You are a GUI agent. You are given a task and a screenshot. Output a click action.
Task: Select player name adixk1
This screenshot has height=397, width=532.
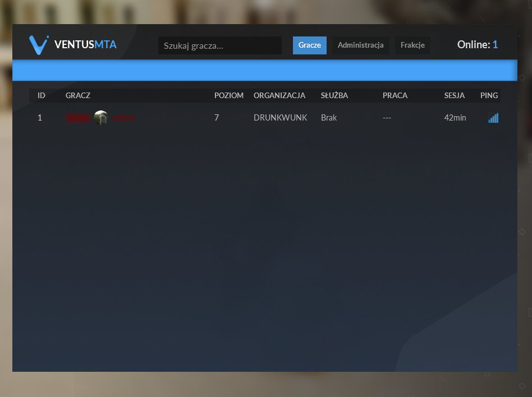(x=123, y=118)
